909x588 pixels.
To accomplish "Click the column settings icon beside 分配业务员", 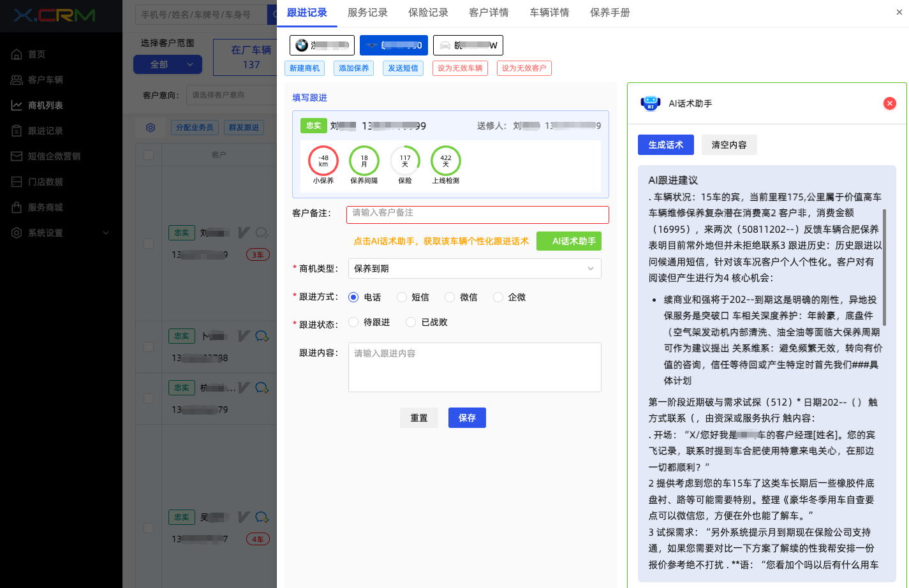I will point(151,128).
